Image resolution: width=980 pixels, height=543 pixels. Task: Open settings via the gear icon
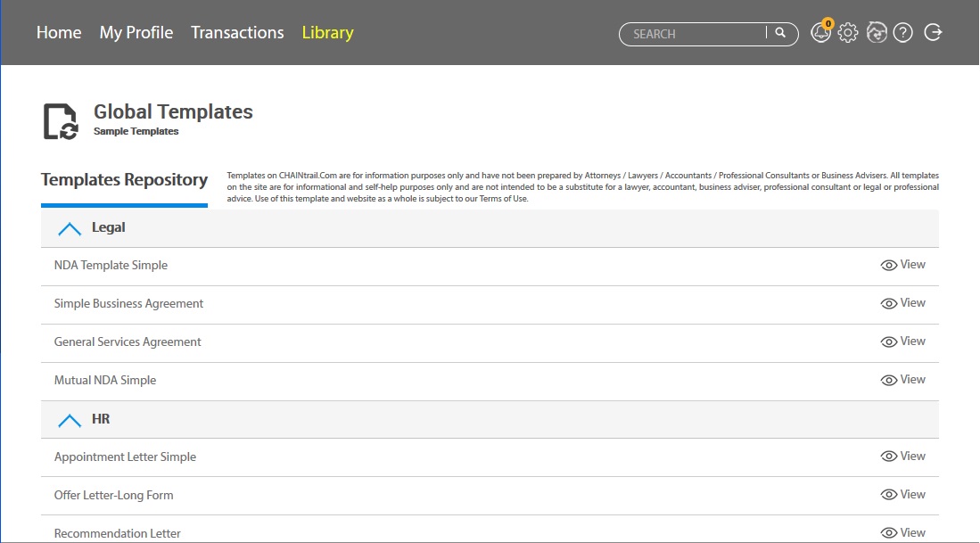848,34
